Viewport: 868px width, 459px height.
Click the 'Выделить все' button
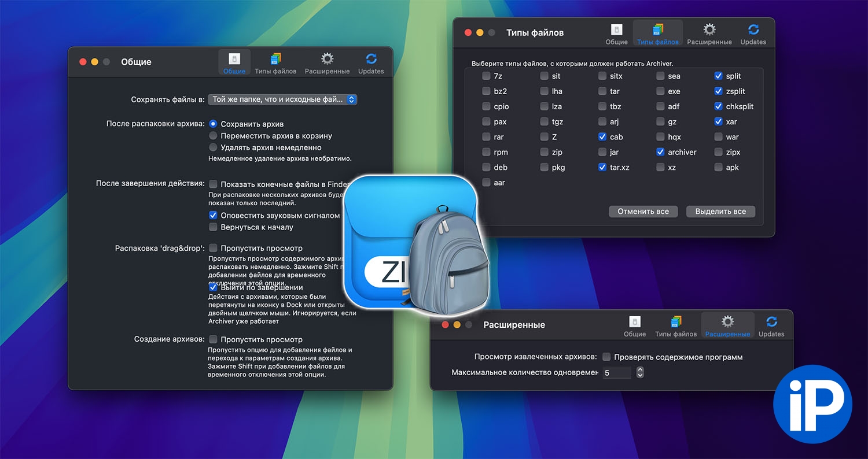tap(720, 212)
